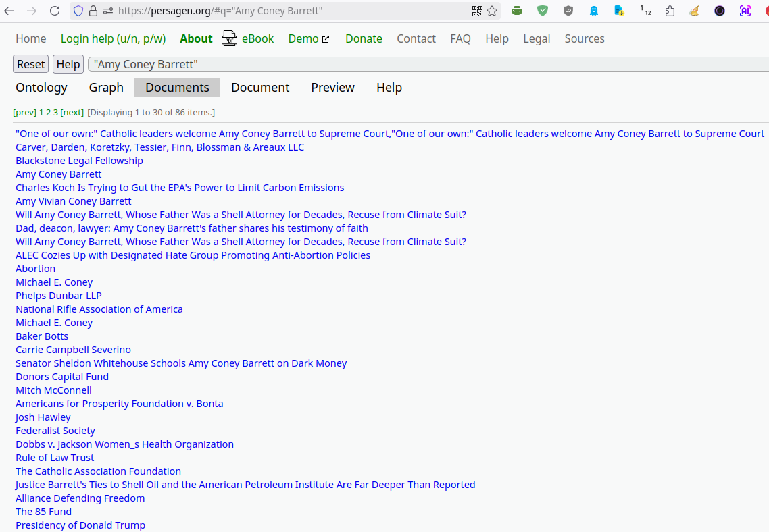Viewport: 769px width, 532px height.
Task: Open The 85 Fund document
Action: click(44, 512)
